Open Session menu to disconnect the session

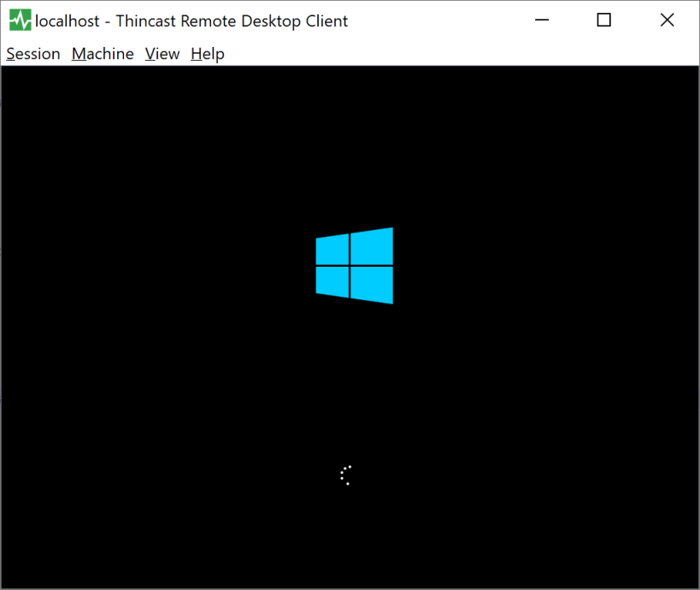tap(32, 53)
